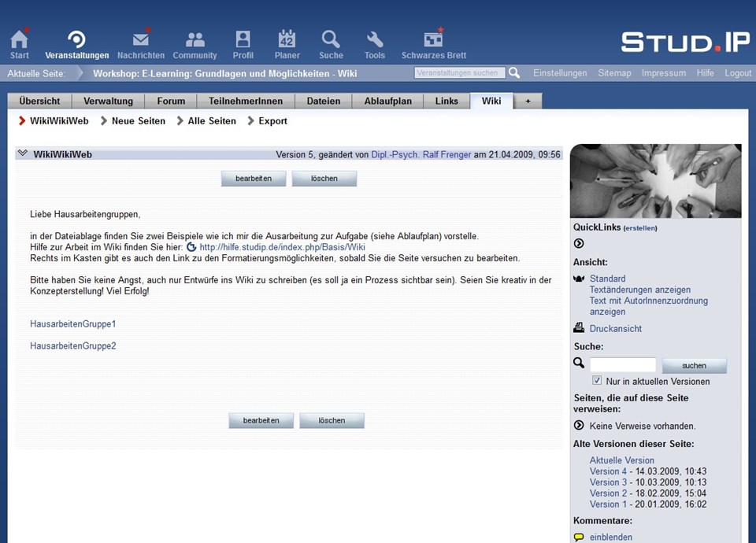Open HausarbeitenGruppe1 wiki link
The width and height of the screenshot is (756, 543).
(x=73, y=324)
